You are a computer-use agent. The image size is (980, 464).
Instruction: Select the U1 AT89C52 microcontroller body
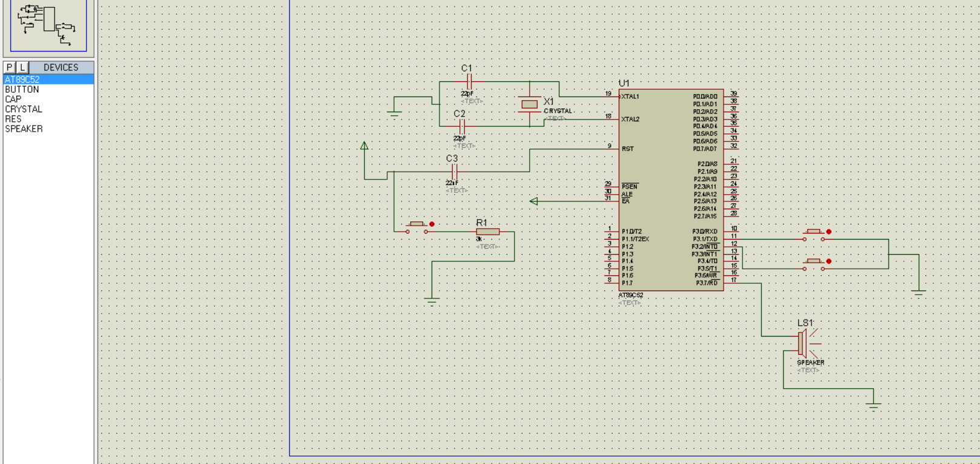pos(671,190)
